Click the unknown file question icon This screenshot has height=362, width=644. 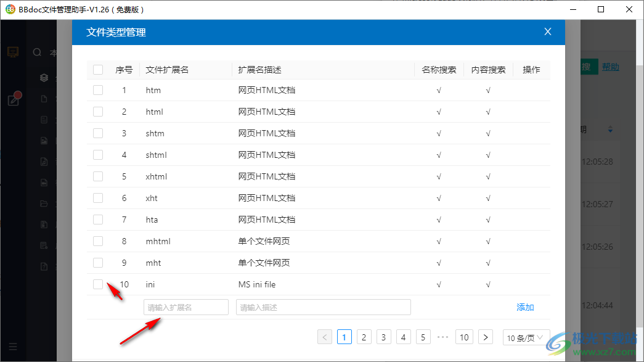tap(44, 266)
